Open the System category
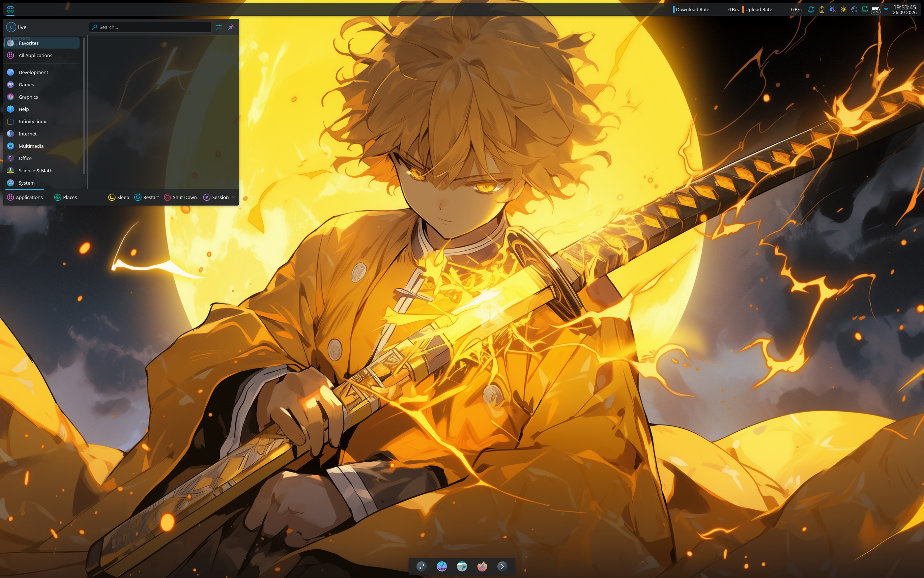Screen dimensions: 924x578 (42, 183)
